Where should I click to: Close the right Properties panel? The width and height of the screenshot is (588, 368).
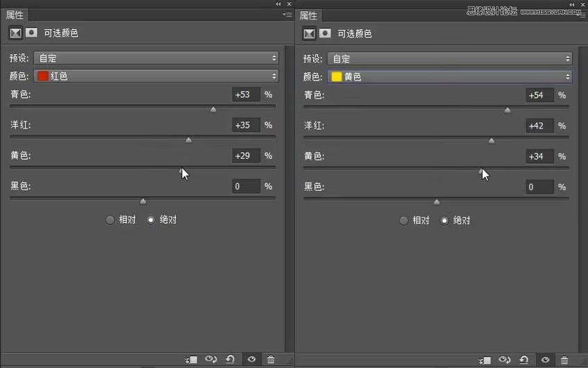click(x=582, y=4)
